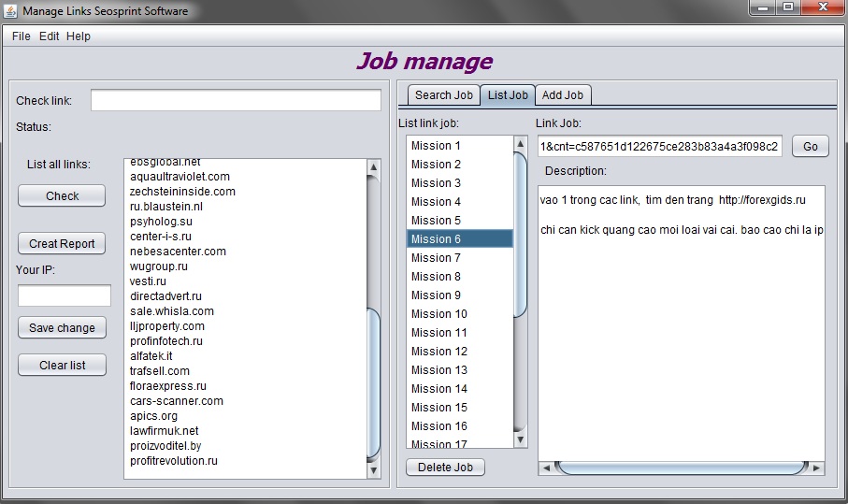
Task: Focus the Your IP input field
Action: click(65, 295)
